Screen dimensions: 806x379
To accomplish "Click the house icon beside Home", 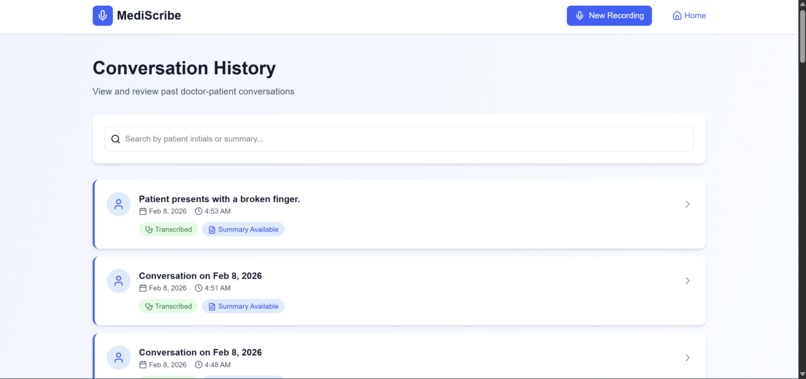I will pos(677,15).
